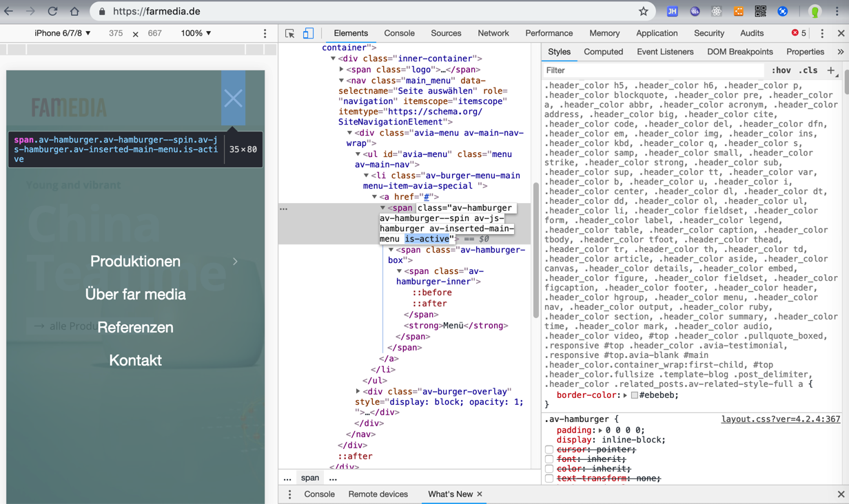Screen dimensions: 849x504
Task: Open the Referenzen menu link
Action: pos(135,328)
